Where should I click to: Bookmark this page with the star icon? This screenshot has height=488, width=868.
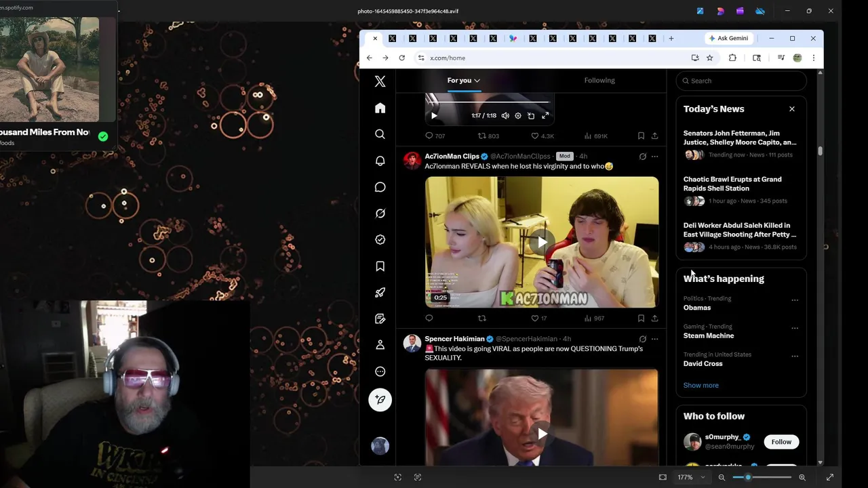click(x=709, y=58)
